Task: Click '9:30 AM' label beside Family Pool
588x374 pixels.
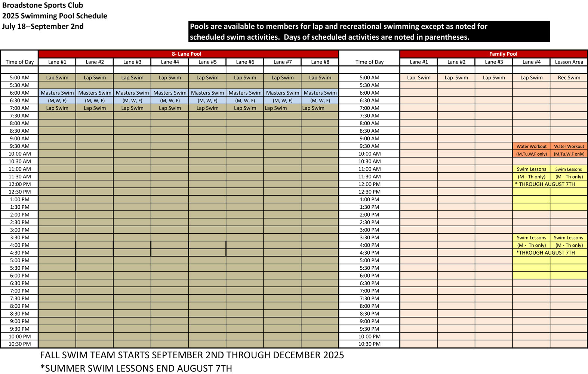Action: [x=369, y=146]
